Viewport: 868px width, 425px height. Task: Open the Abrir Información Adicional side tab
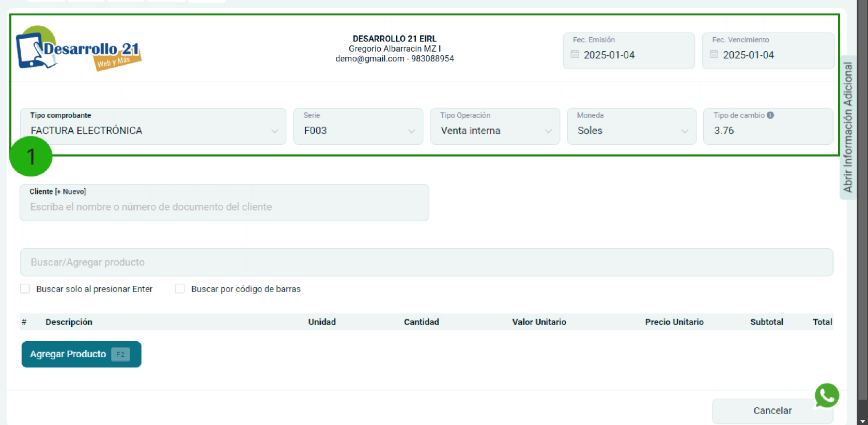tap(848, 127)
